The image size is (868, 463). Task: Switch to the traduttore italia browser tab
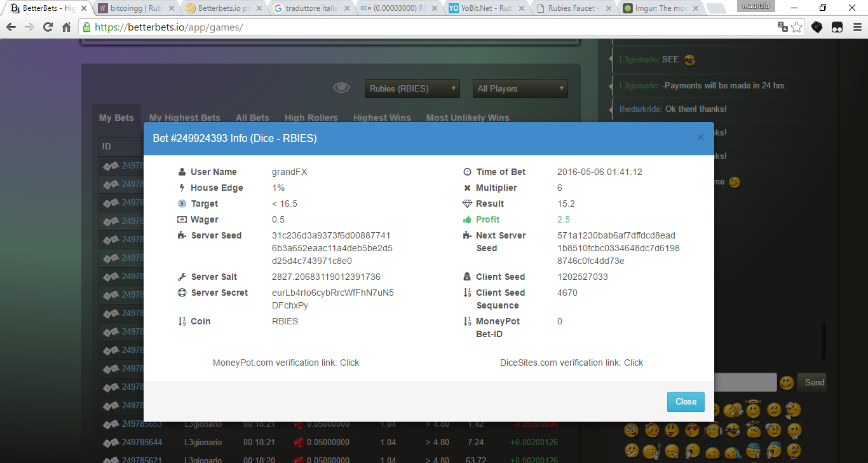coord(310,9)
